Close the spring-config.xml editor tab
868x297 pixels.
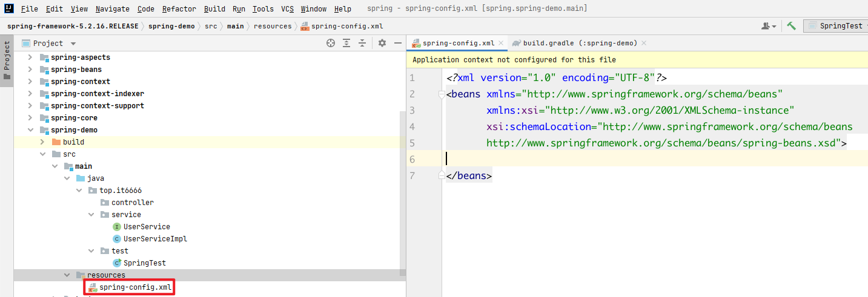[501, 44]
